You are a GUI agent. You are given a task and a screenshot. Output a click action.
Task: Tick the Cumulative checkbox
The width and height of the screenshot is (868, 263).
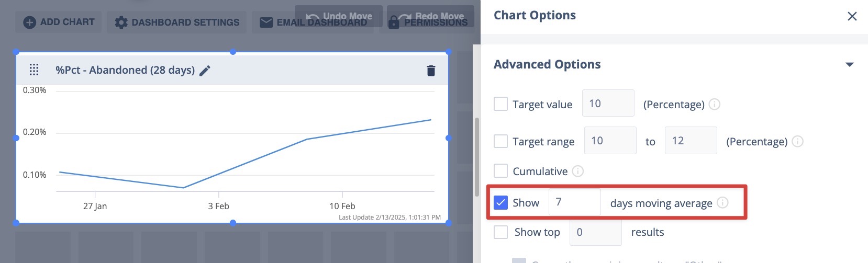[x=500, y=171]
